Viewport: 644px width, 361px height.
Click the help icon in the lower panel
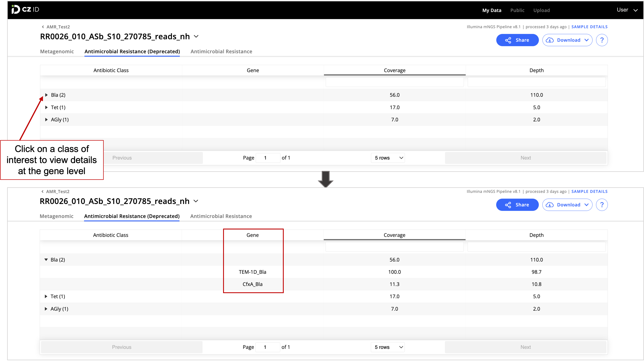(x=602, y=205)
